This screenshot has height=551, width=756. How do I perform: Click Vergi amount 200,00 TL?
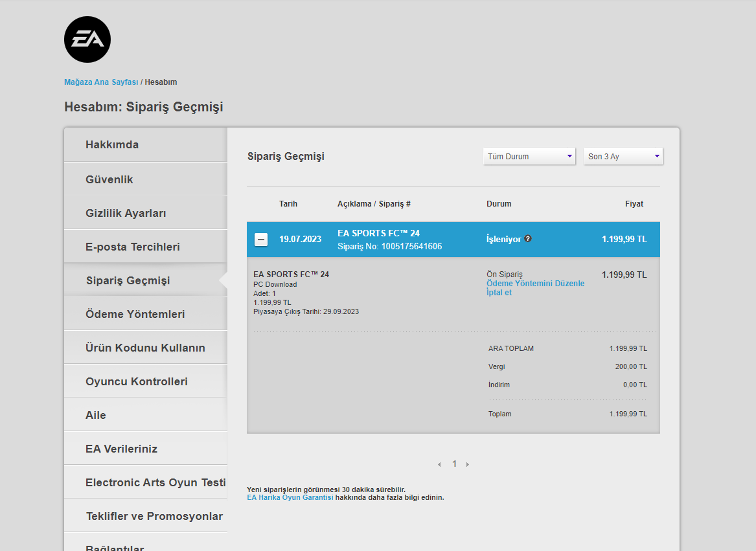(631, 367)
